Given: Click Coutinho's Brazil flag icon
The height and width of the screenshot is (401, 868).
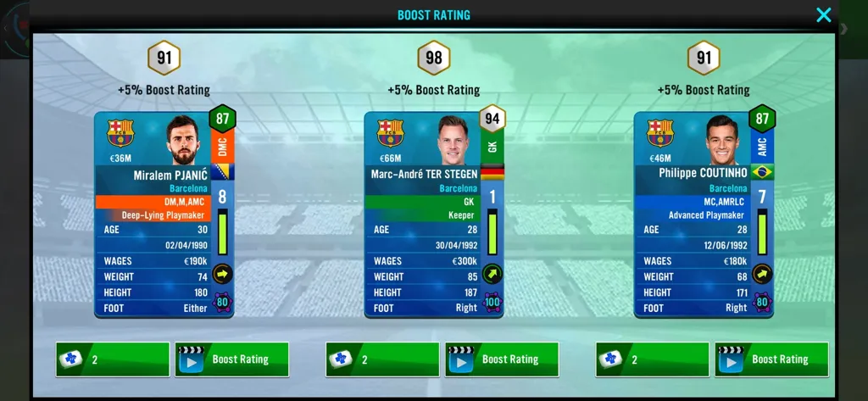Looking at the screenshot, I should (x=762, y=172).
